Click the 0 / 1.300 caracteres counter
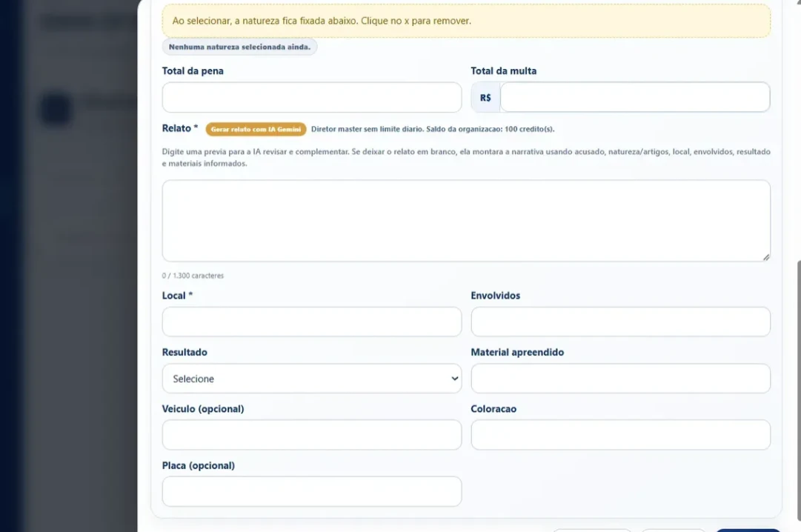 (193, 276)
